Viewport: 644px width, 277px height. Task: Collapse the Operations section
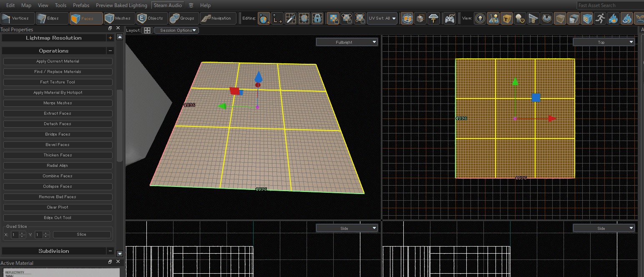click(x=110, y=51)
